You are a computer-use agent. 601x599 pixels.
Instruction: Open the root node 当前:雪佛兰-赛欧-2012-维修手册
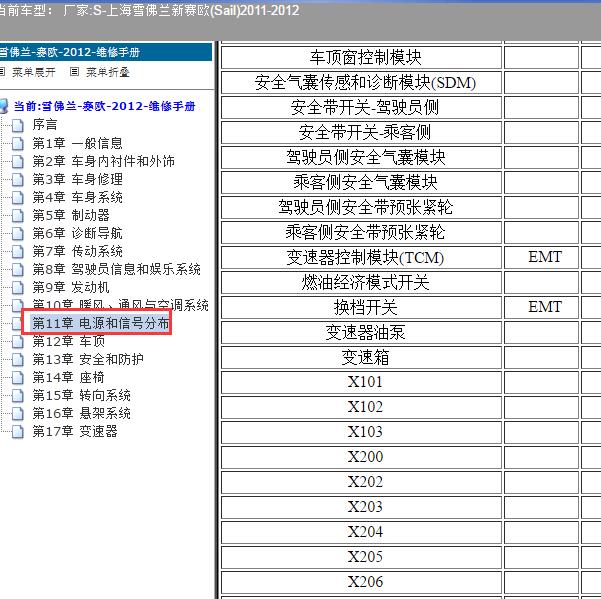105,106
